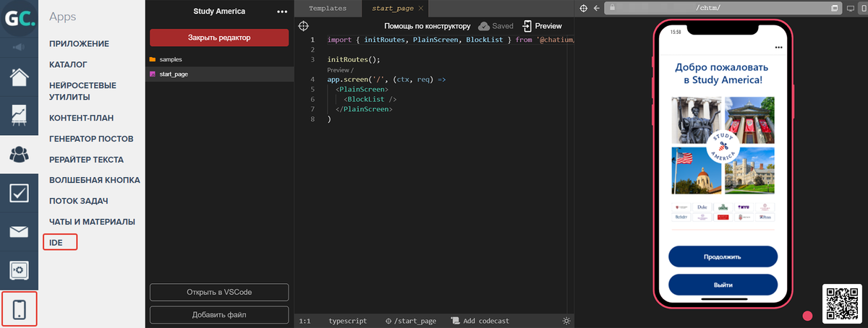Screen dimensions: 868x328
Task: Click the Добавить файл button
Action: (219, 315)
